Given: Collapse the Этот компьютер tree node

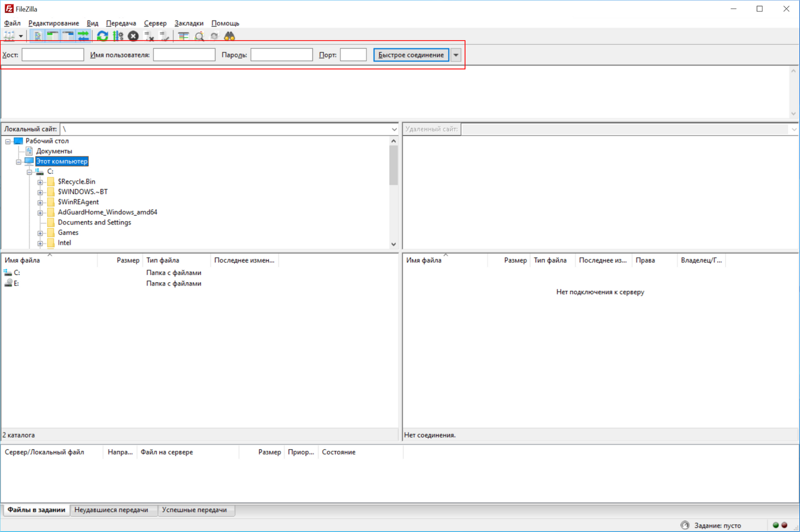Looking at the screenshot, I should [x=18, y=162].
